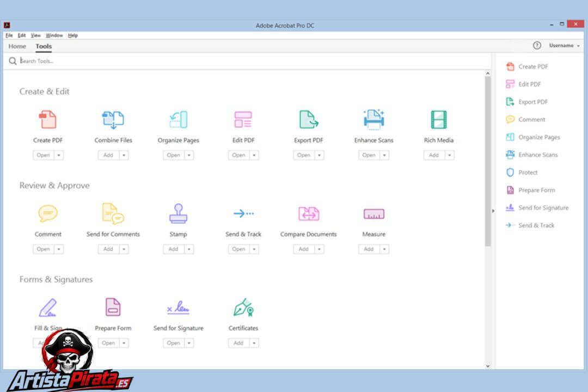Switch to the Tools tab

(x=44, y=46)
